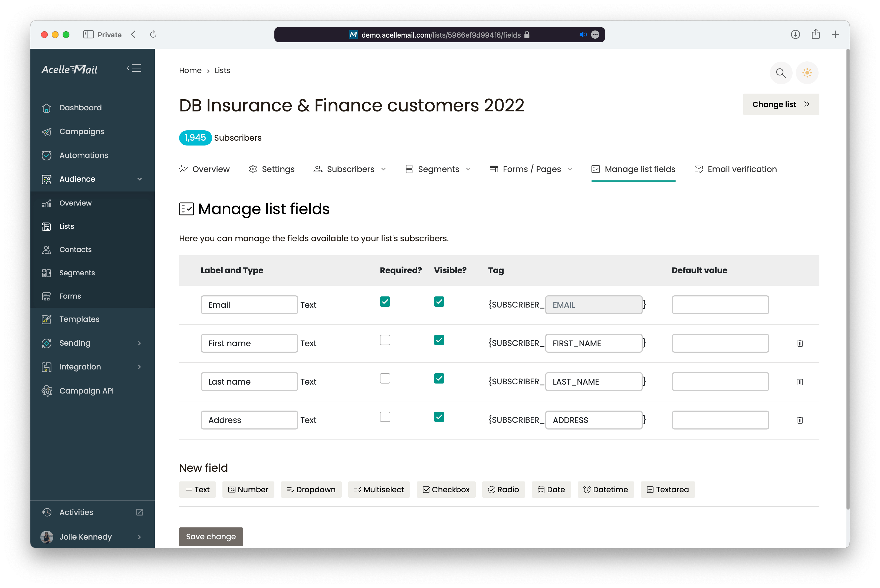Viewport: 880px width, 588px height.
Task: Toggle Visible for the Last name field
Action: (x=439, y=378)
